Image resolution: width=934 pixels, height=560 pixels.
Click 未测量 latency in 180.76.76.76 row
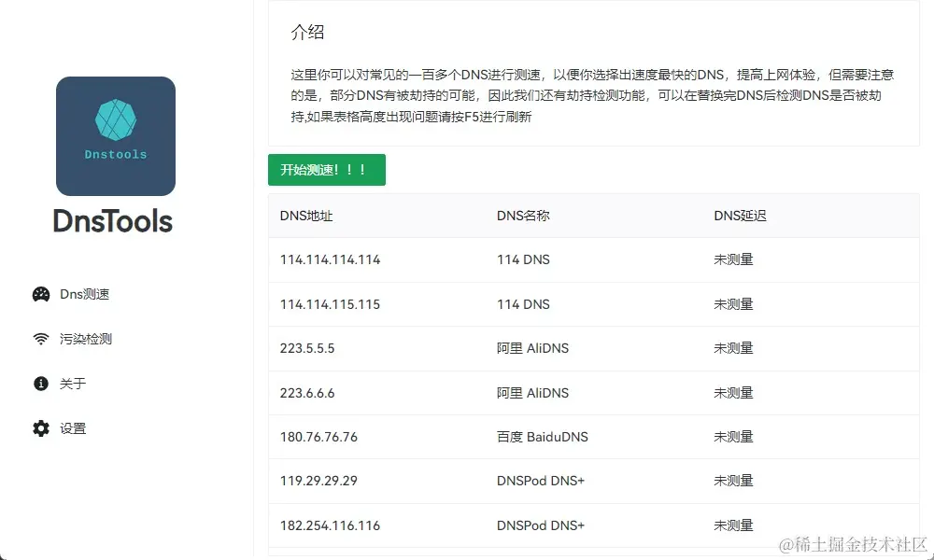tap(733, 438)
